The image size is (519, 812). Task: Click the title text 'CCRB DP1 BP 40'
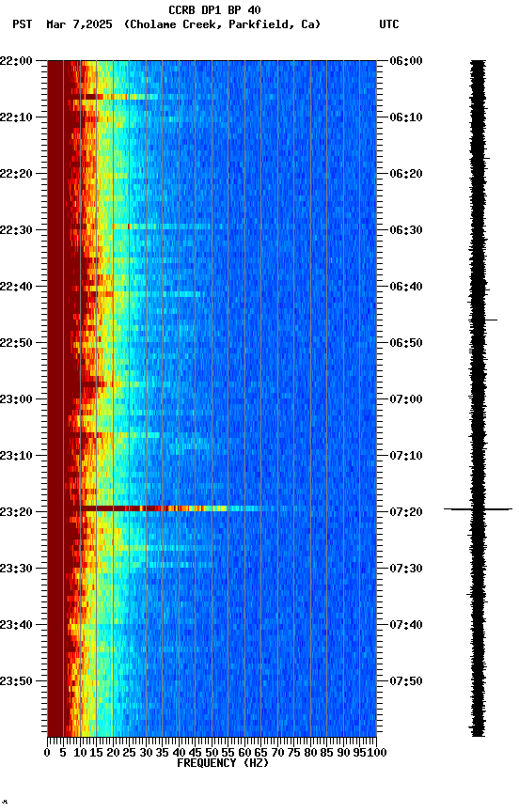[214, 10]
